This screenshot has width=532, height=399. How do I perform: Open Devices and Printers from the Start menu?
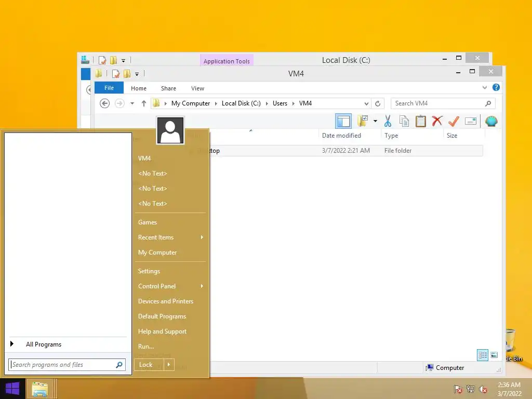[166, 301]
